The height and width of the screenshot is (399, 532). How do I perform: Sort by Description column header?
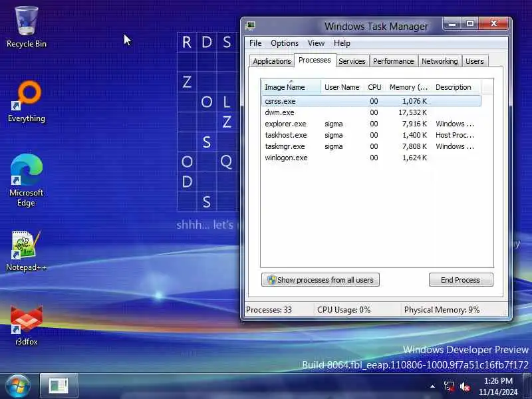click(x=456, y=87)
